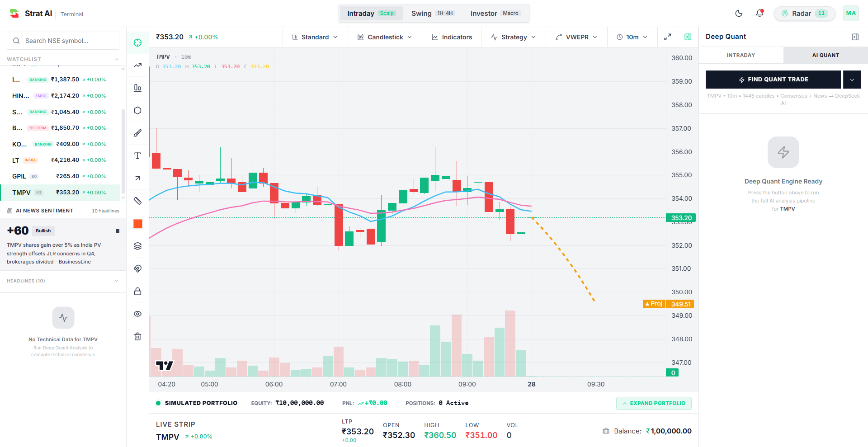Switch to Intraday Scalp mode
The image size is (868, 447).
[x=371, y=14]
